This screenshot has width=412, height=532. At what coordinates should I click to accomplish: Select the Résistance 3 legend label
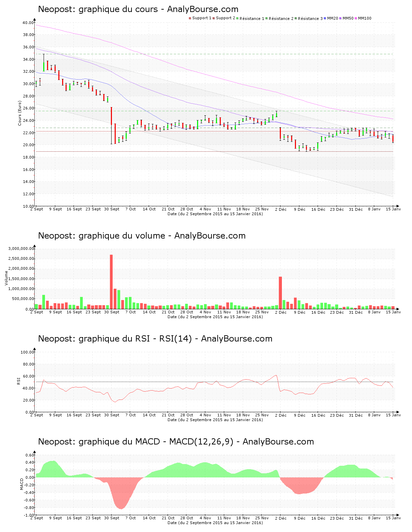coord(310,18)
